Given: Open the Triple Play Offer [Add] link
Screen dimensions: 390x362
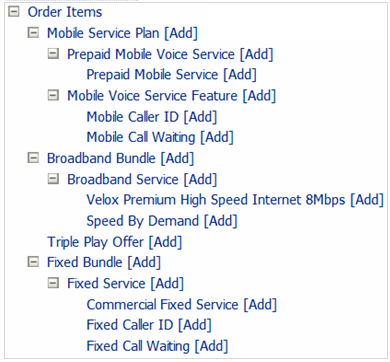Looking at the screenshot, I should 114,242.
